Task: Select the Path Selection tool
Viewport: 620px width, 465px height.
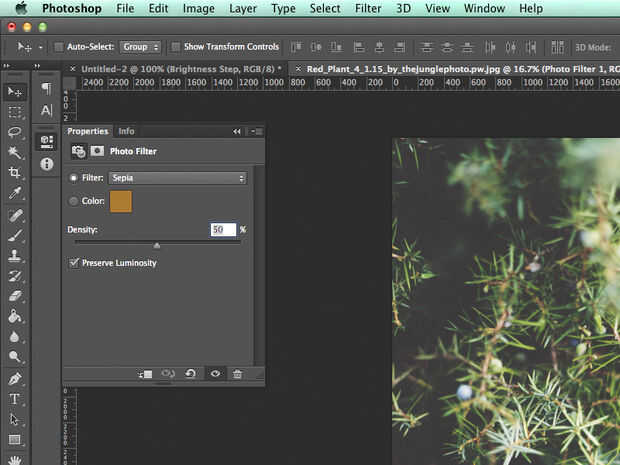Action: click(x=15, y=419)
